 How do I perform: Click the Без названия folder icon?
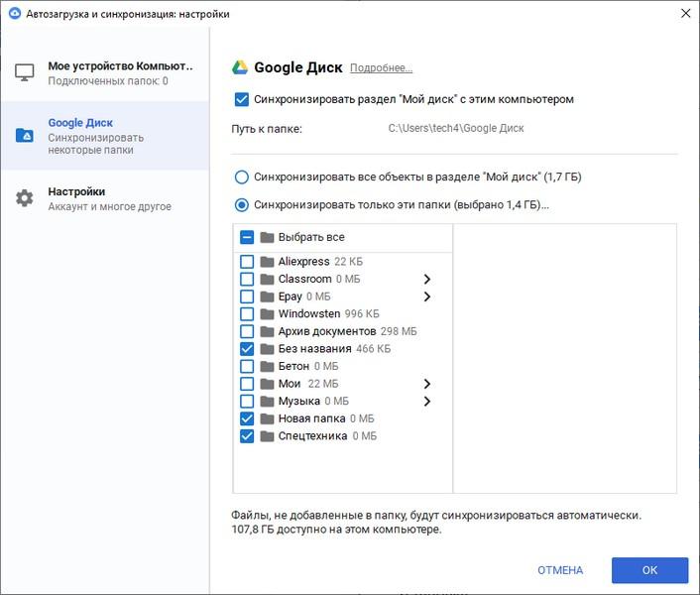tap(267, 349)
